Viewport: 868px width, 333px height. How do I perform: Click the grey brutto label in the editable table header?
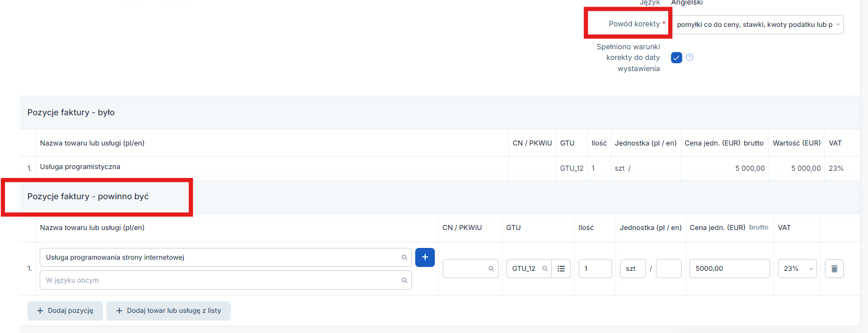click(x=758, y=228)
